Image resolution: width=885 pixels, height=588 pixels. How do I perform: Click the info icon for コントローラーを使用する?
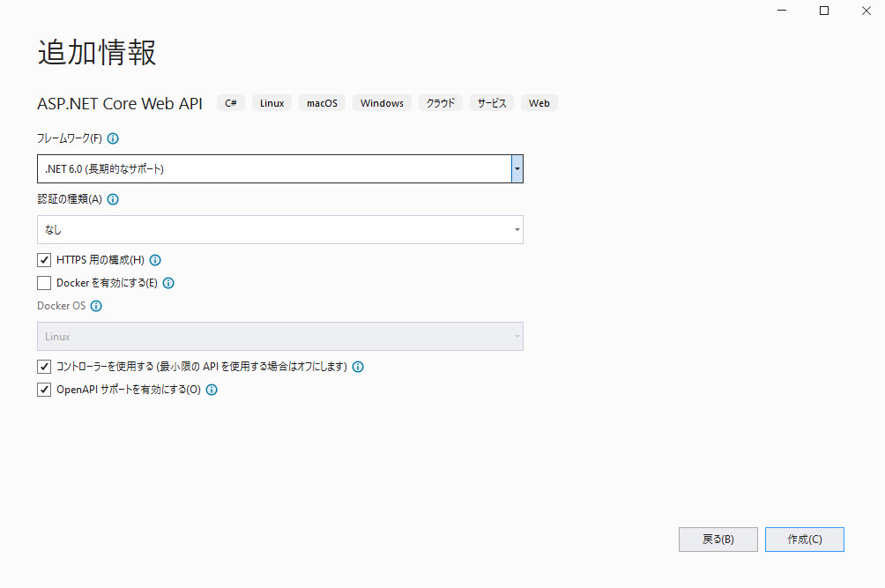click(x=358, y=367)
